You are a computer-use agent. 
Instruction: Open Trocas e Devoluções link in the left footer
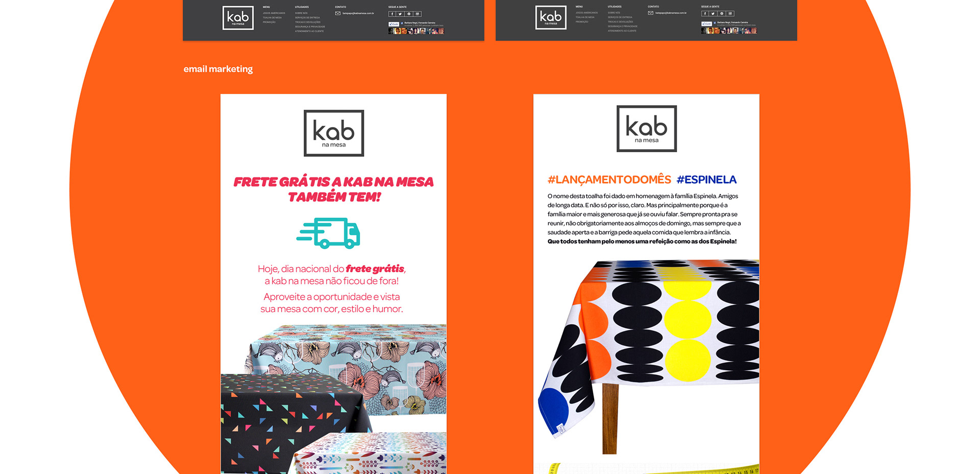tap(308, 22)
